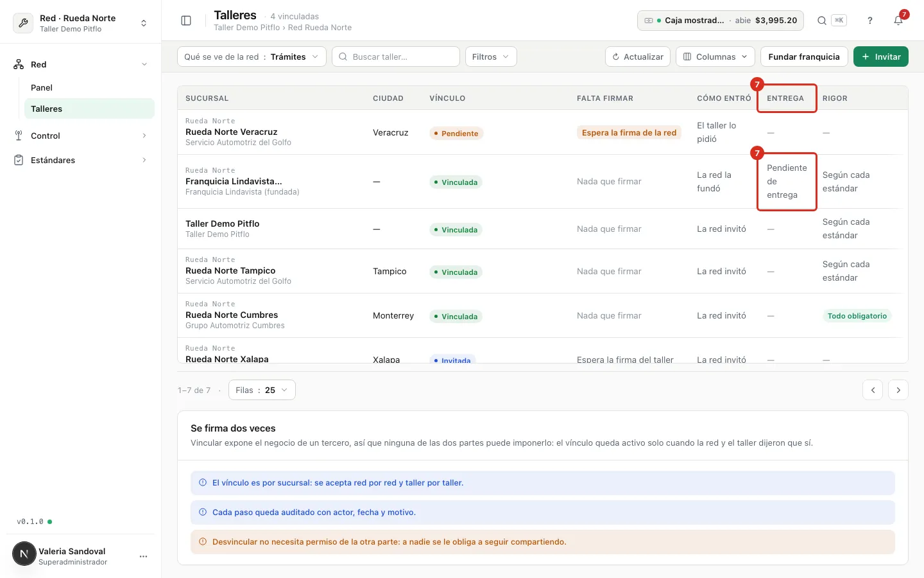Click the Actualizar button
Viewport: 924px width, 578px height.
[638, 57]
